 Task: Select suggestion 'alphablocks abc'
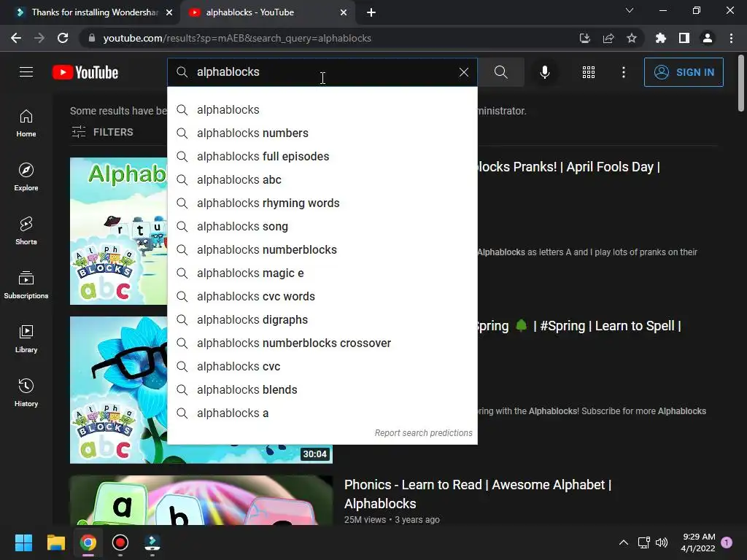(322, 179)
